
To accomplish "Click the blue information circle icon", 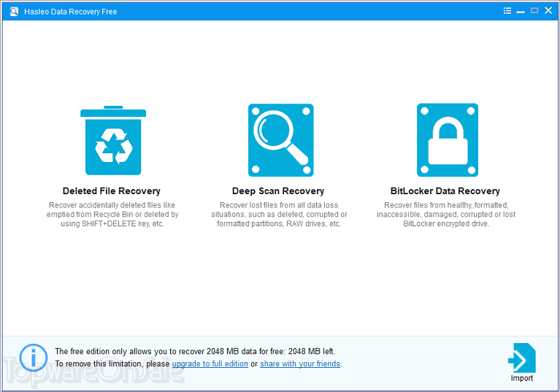I will (x=33, y=358).
